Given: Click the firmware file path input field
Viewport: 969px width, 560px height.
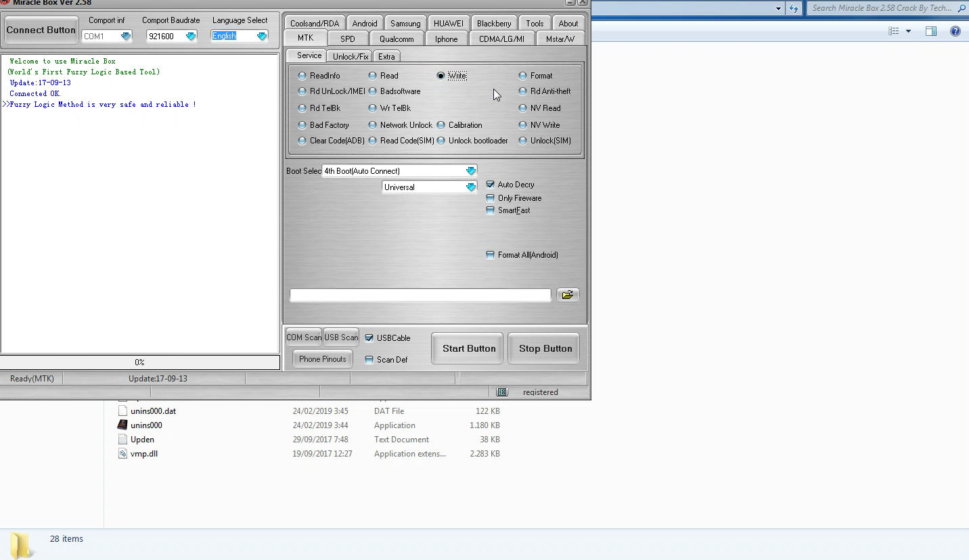Looking at the screenshot, I should 420,295.
